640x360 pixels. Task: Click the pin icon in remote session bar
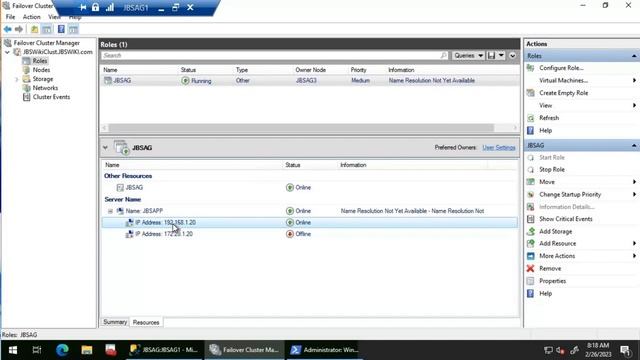pos(83,7)
